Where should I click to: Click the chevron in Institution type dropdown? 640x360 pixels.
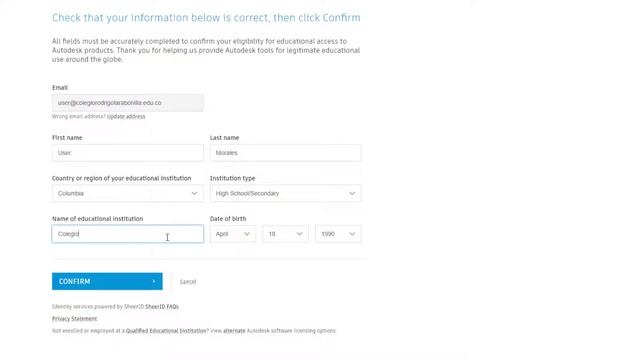tap(352, 193)
